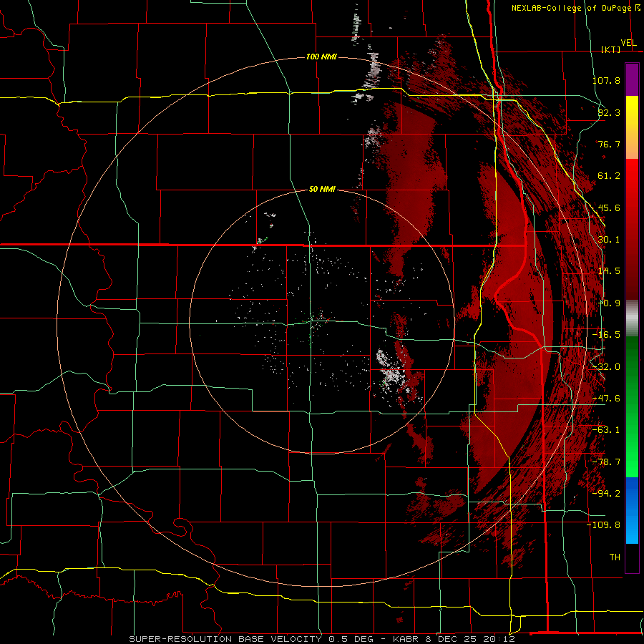Click the -0.9 velocity scale value
Image resolution: width=644 pixels, height=644 pixels.
[x=610, y=303]
